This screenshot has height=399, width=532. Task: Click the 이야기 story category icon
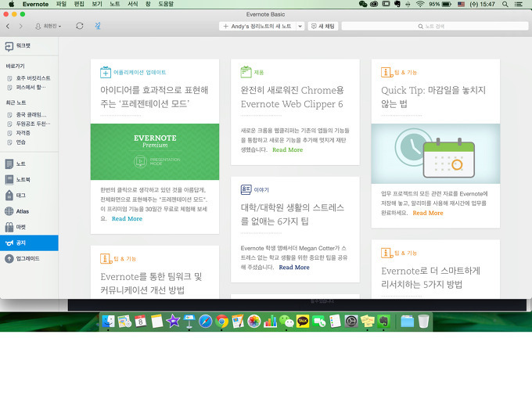[x=246, y=189]
